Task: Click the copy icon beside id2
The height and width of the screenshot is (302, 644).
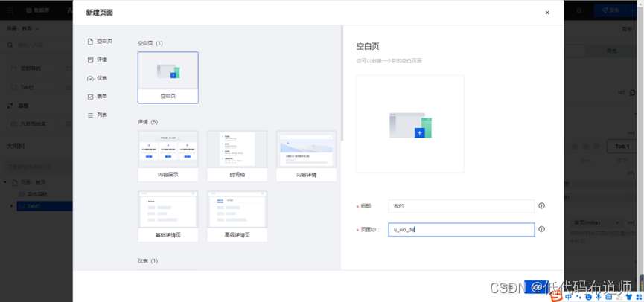Action: tap(633, 93)
